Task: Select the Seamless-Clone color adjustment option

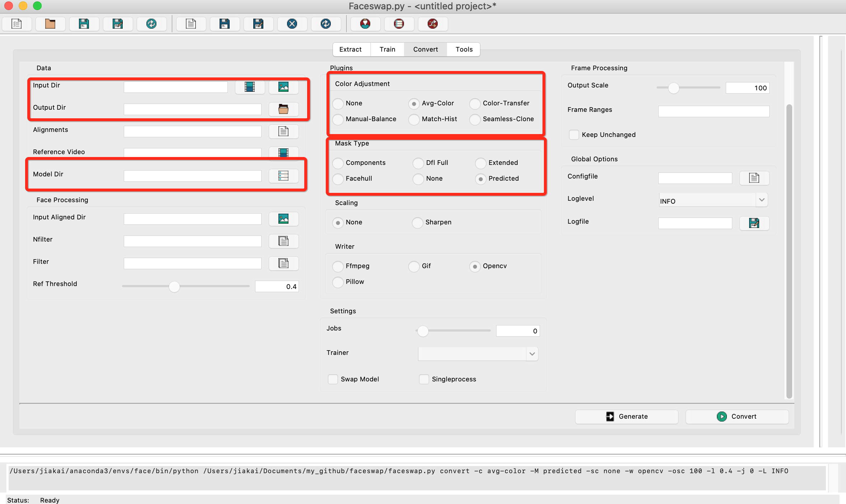Action: (475, 119)
